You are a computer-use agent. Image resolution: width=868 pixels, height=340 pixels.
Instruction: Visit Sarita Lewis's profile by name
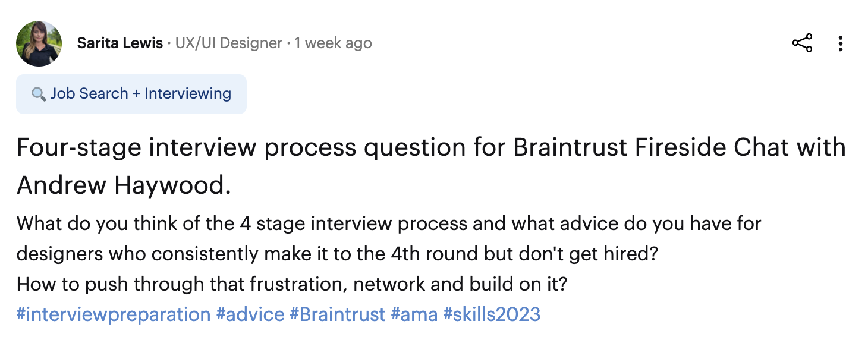click(120, 43)
